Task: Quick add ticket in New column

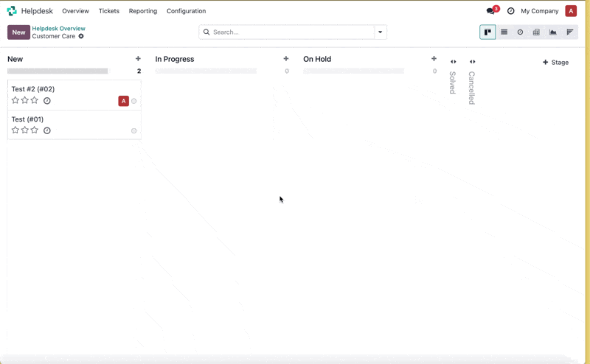Action: [138, 59]
